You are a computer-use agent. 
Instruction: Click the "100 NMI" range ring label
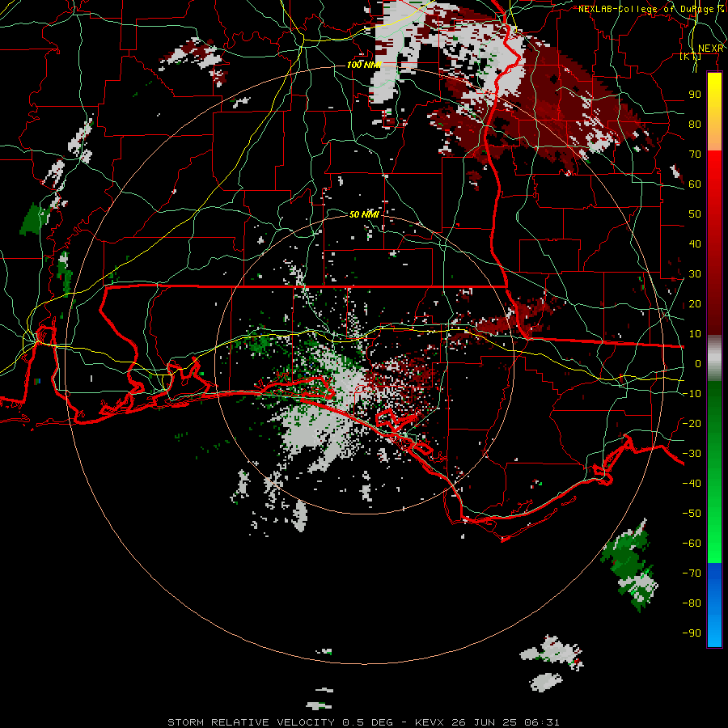364,65
